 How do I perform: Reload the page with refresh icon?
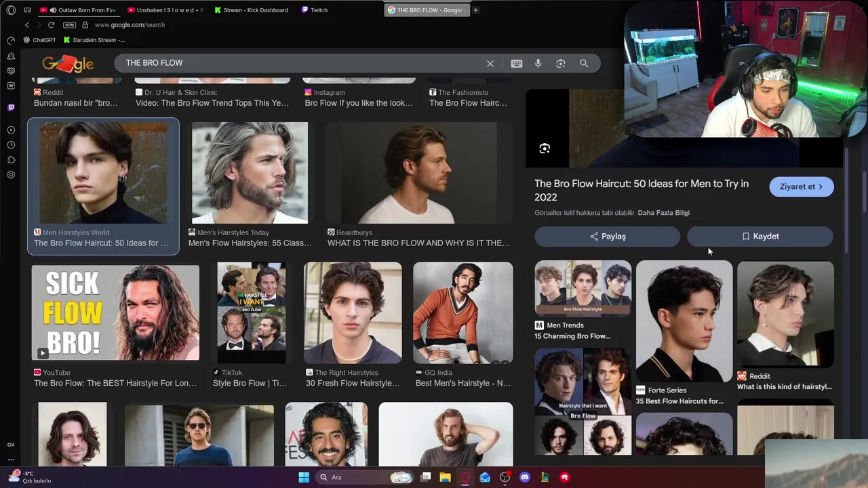(51, 25)
